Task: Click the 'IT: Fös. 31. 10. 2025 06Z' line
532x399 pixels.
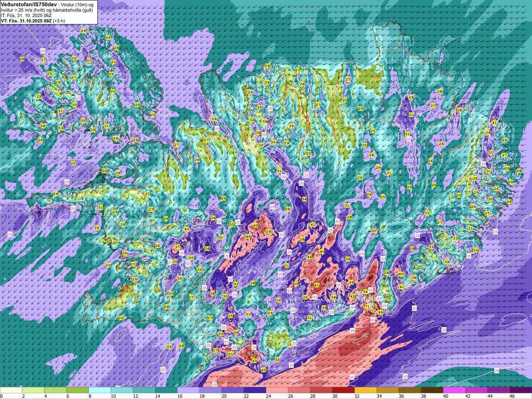Action: click(x=26, y=15)
